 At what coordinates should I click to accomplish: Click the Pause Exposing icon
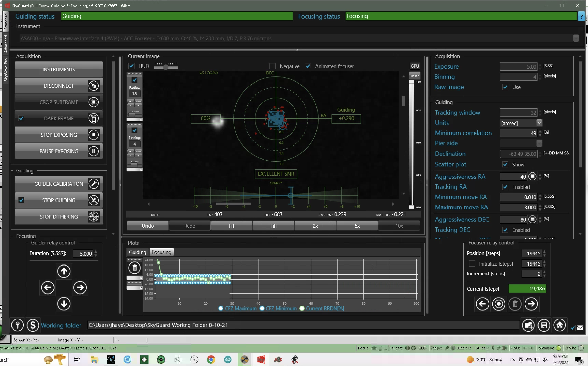click(x=93, y=151)
